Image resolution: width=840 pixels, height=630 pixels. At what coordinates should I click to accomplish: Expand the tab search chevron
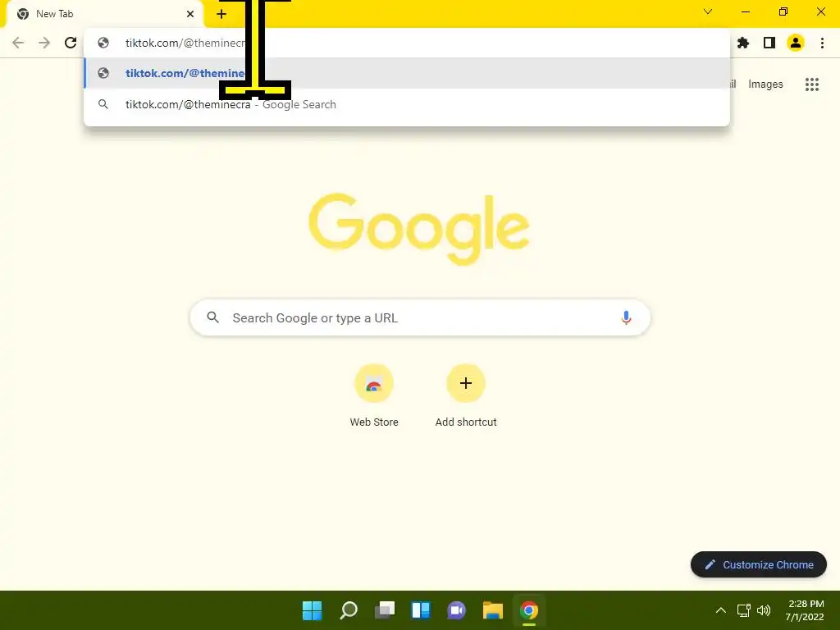(x=708, y=11)
